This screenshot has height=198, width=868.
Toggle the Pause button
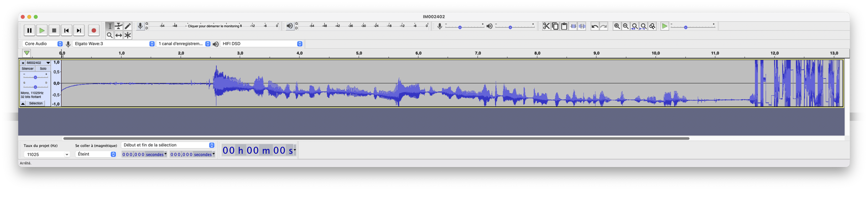tap(29, 30)
